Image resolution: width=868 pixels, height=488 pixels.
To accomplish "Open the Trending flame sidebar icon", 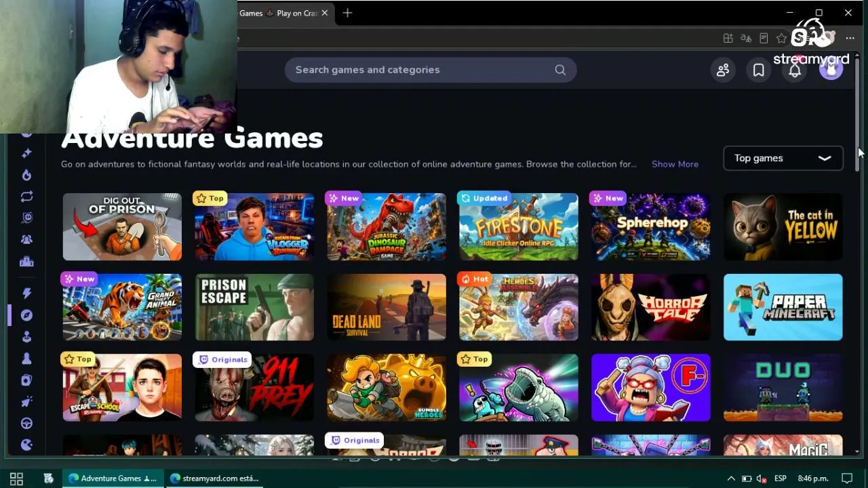I will 26,175.
